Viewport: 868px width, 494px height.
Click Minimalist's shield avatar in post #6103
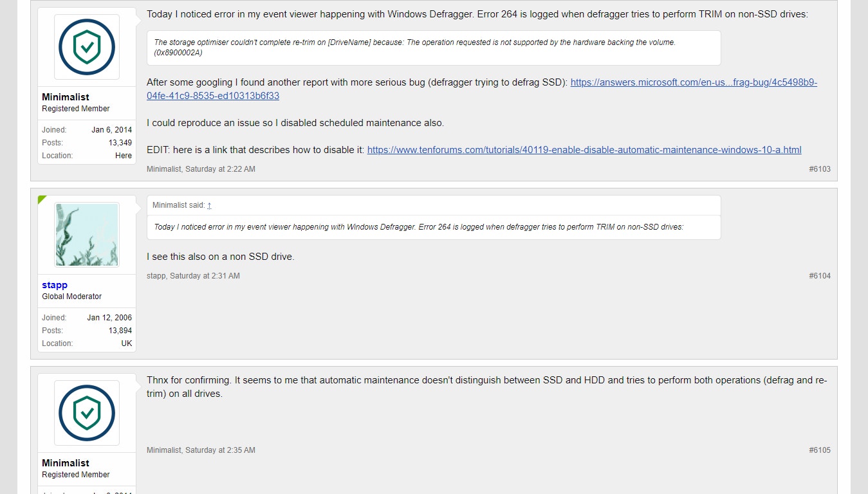87,47
